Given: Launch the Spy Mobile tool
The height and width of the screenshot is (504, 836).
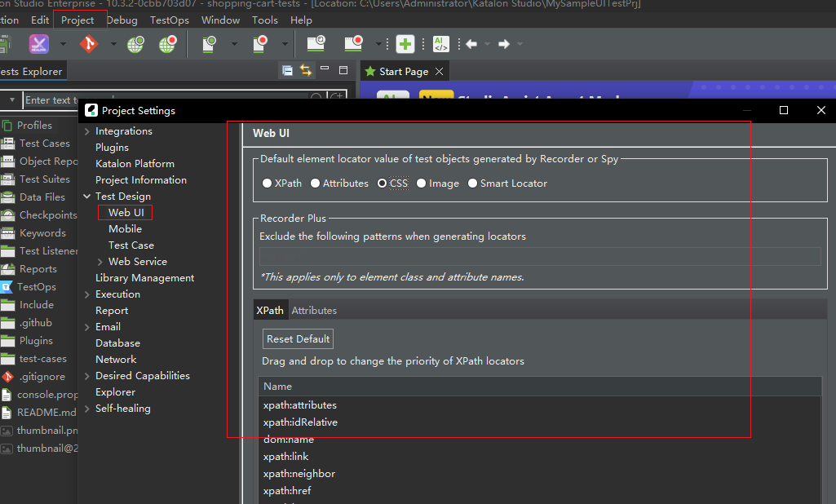Looking at the screenshot, I should click(x=209, y=44).
